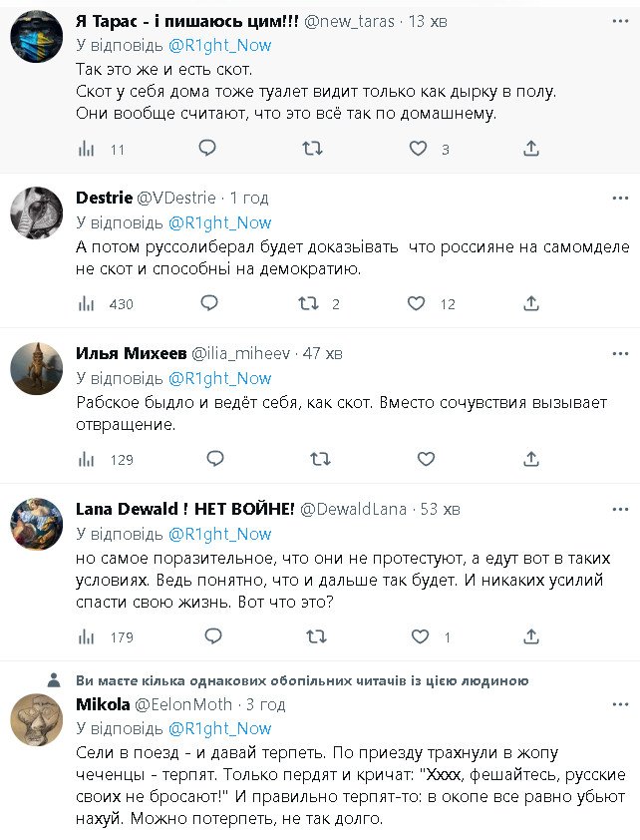Viewport: 640px width, 840px height.
Task: Like the Я Тарас tweet
Action: click(419, 149)
